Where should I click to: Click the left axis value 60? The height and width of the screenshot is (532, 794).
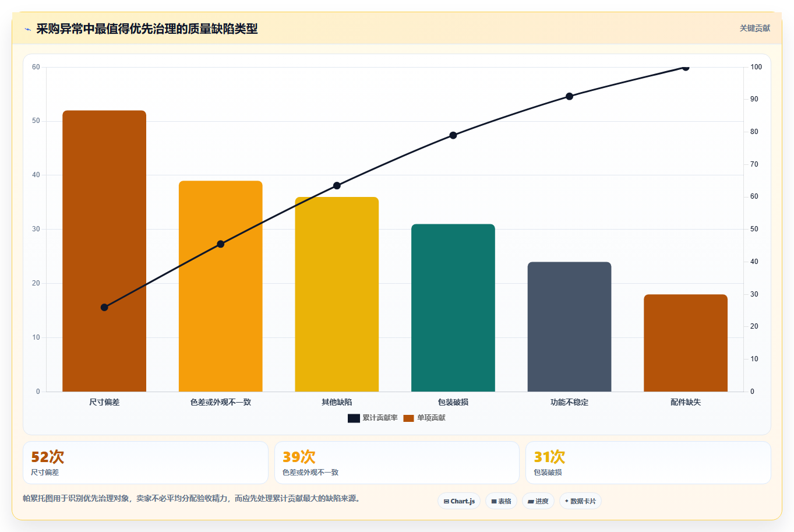(36, 67)
